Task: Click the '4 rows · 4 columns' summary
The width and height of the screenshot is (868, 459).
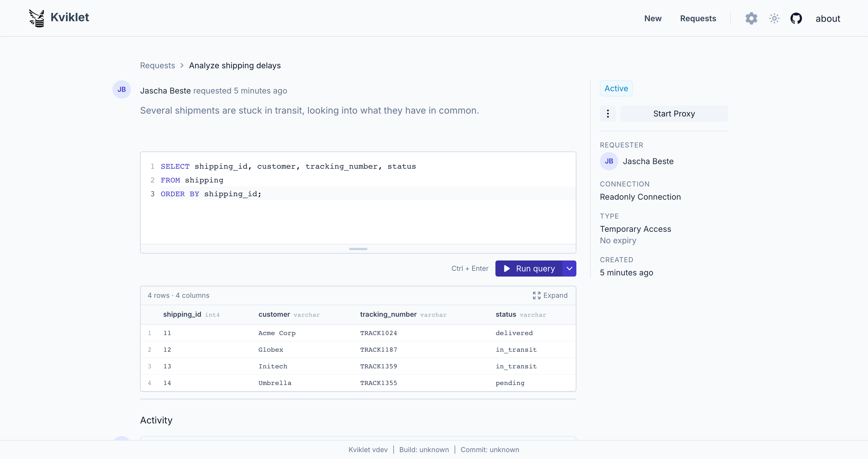Action: coord(178,295)
